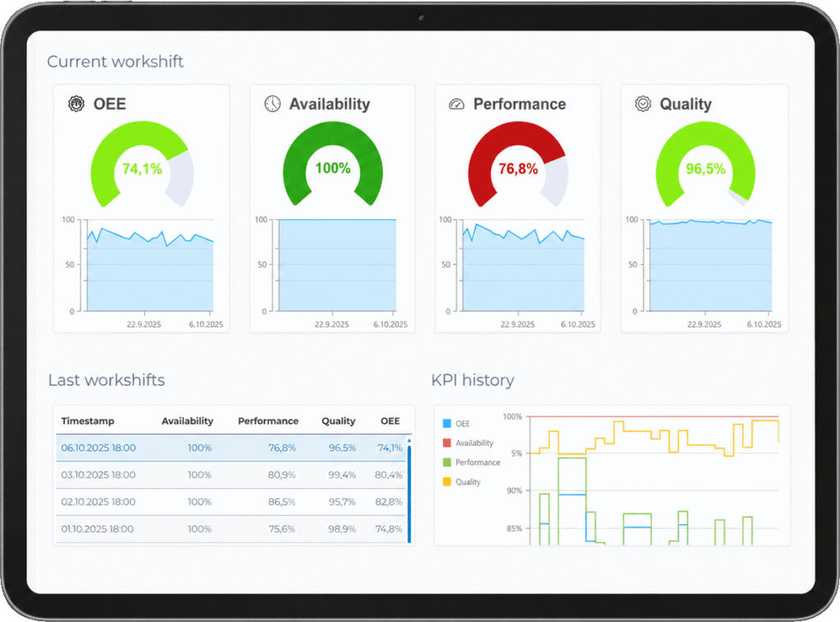
Task: Toggle the OEE legend blue swatch
Action: (447, 423)
